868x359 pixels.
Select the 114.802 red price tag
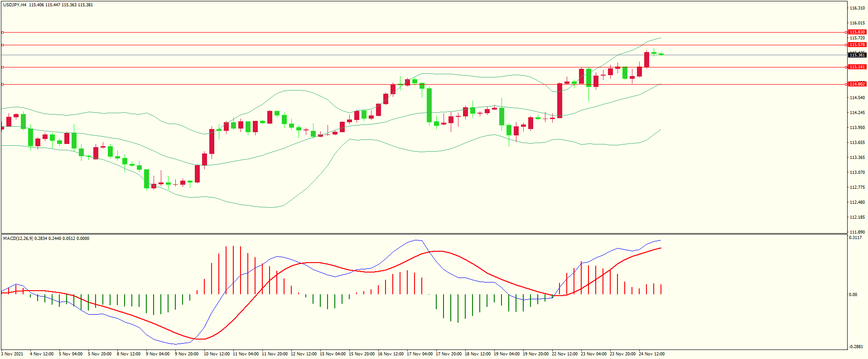pyautogui.click(x=857, y=84)
